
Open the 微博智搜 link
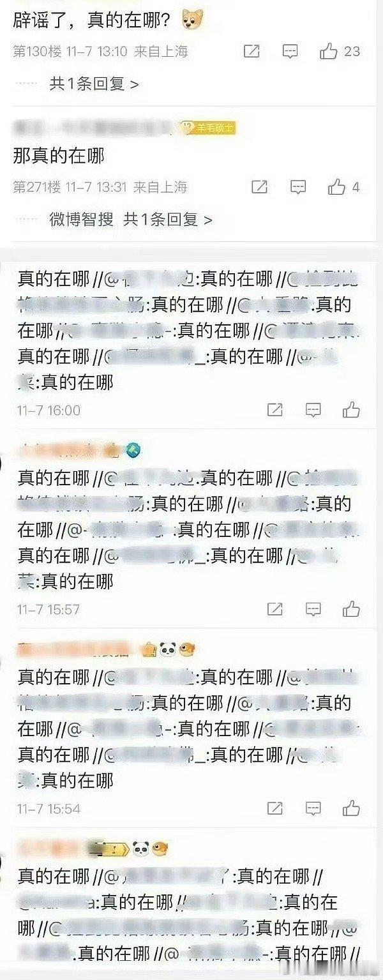tap(82, 220)
